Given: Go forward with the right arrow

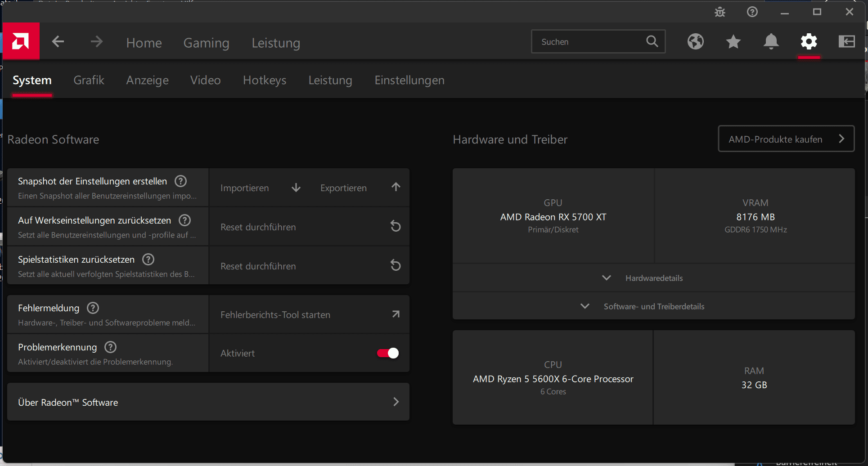Looking at the screenshot, I should click(96, 42).
